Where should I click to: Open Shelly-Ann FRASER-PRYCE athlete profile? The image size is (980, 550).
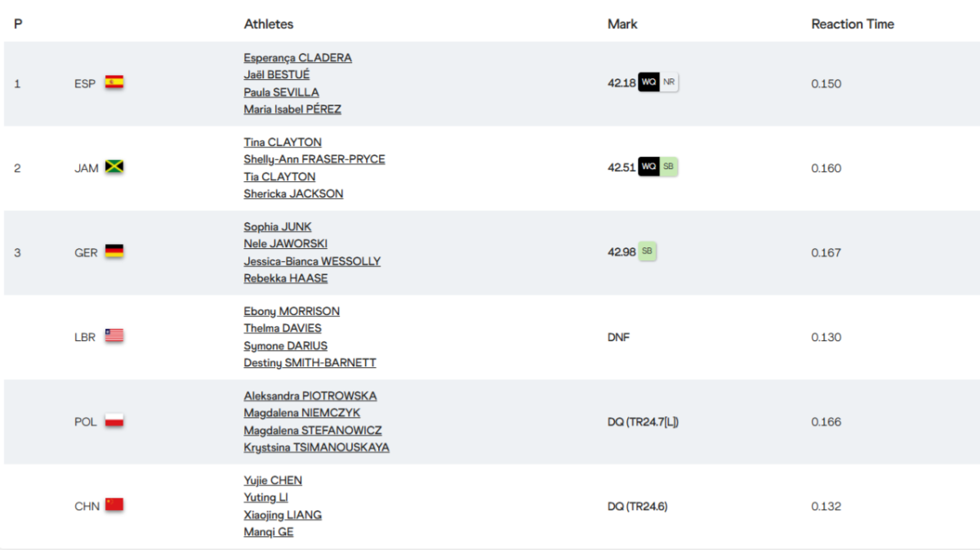click(x=314, y=159)
